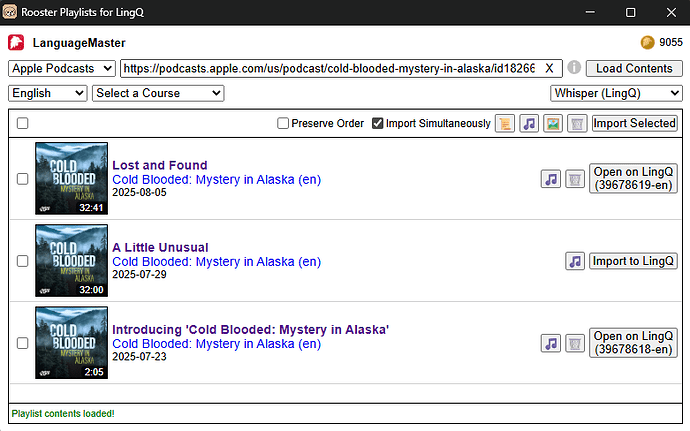The image size is (690, 431).
Task: Click the gold coin balance icon
Action: pos(647,42)
